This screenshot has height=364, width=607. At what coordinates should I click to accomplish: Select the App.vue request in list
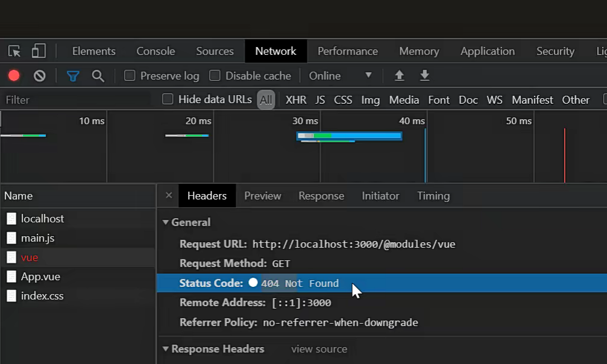click(x=40, y=277)
